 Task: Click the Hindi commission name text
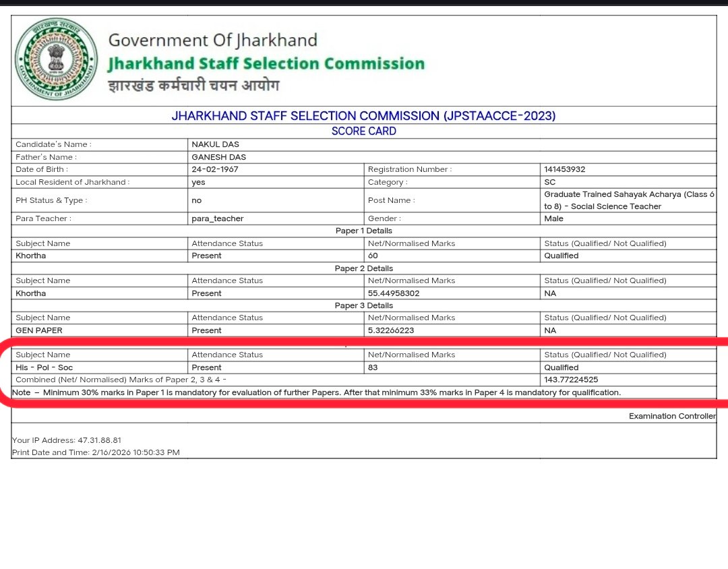click(193, 86)
